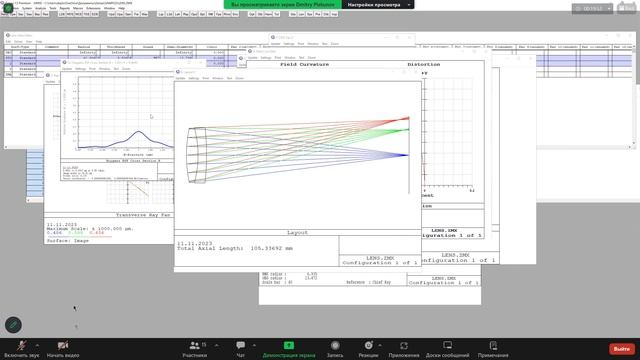Click red Выйти leave button
The width and height of the screenshot is (640, 360).
tap(622, 349)
